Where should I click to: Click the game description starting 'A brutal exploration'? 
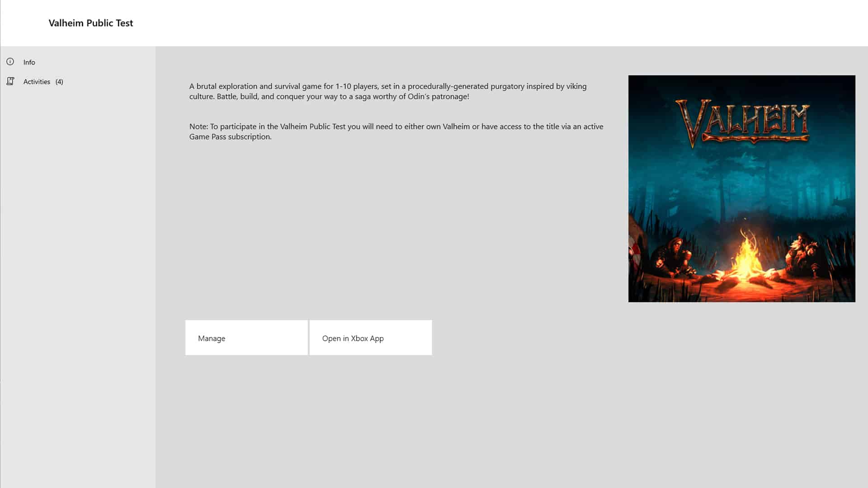coord(388,91)
